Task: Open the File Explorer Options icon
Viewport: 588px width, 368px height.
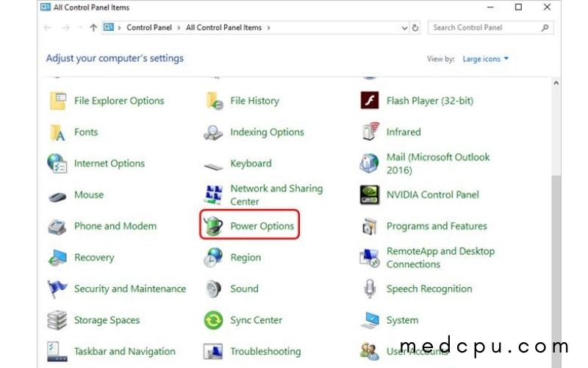Action: 58,101
